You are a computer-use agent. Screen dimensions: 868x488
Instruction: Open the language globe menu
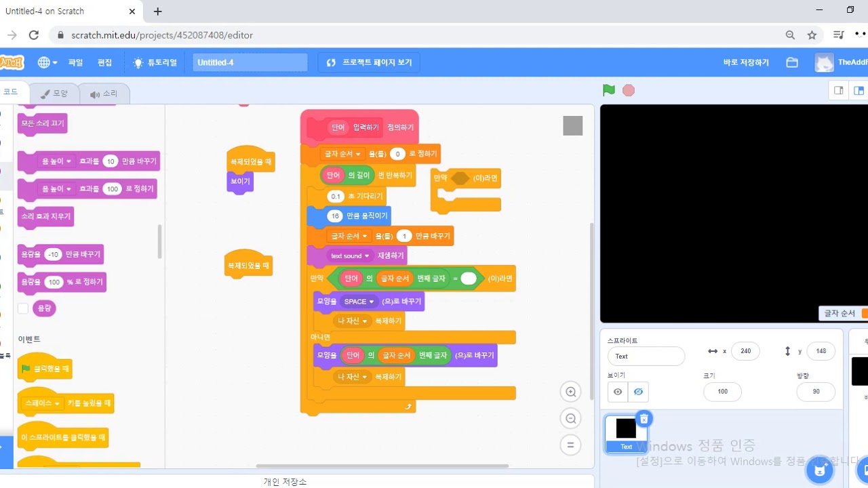coord(47,62)
